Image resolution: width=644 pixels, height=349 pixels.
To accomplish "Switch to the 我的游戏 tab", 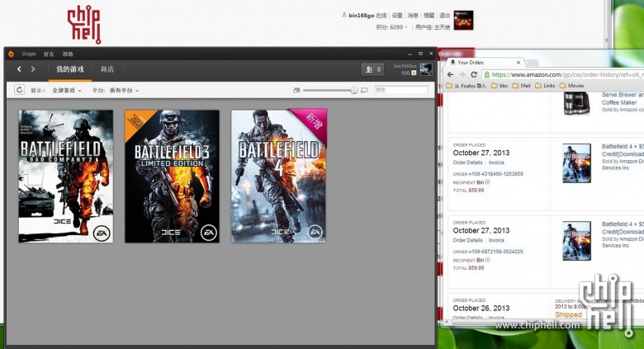I will (x=70, y=69).
